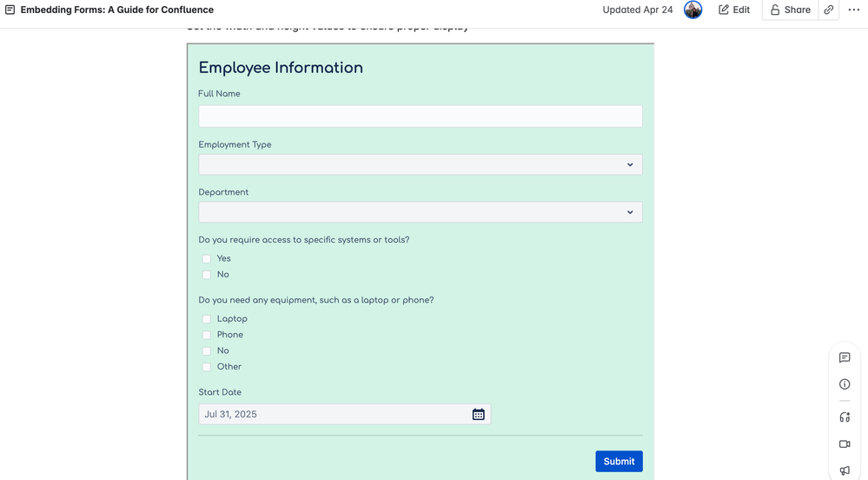The image size is (868, 480).
Task: Tick the No equipment checkbox
Action: point(207,350)
